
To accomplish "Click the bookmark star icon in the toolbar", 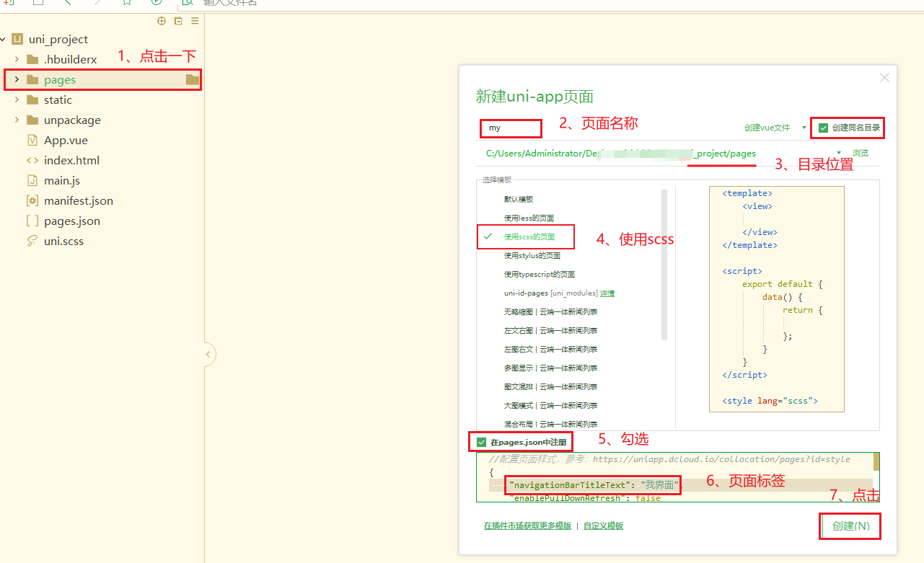I will (126, 4).
